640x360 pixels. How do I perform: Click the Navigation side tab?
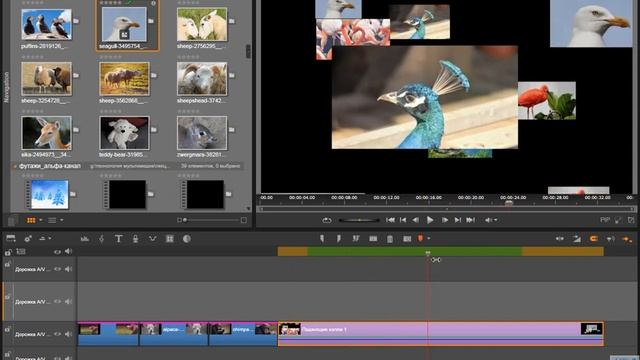click(6, 87)
